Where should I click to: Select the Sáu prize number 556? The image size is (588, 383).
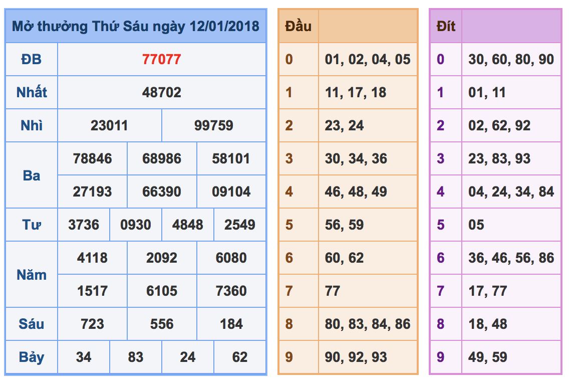click(162, 324)
